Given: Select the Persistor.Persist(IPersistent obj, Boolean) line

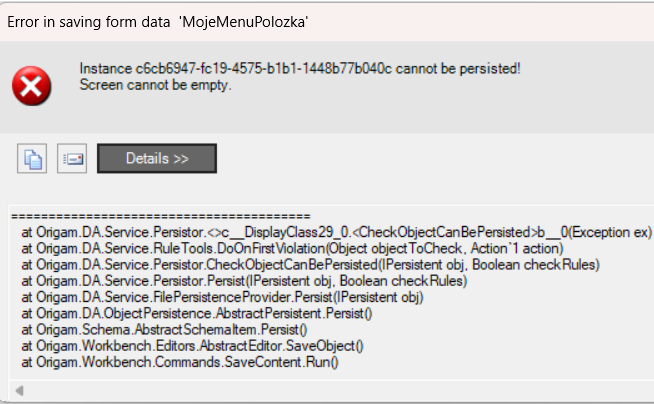Looking at the screenshot, I should tap(244, 281).
